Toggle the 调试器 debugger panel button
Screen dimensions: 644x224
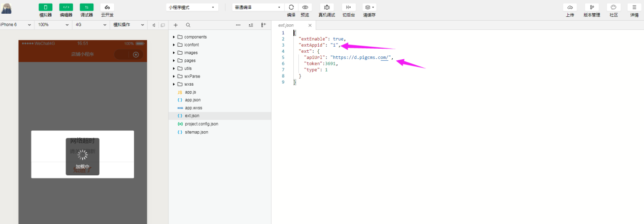[87, 7]
